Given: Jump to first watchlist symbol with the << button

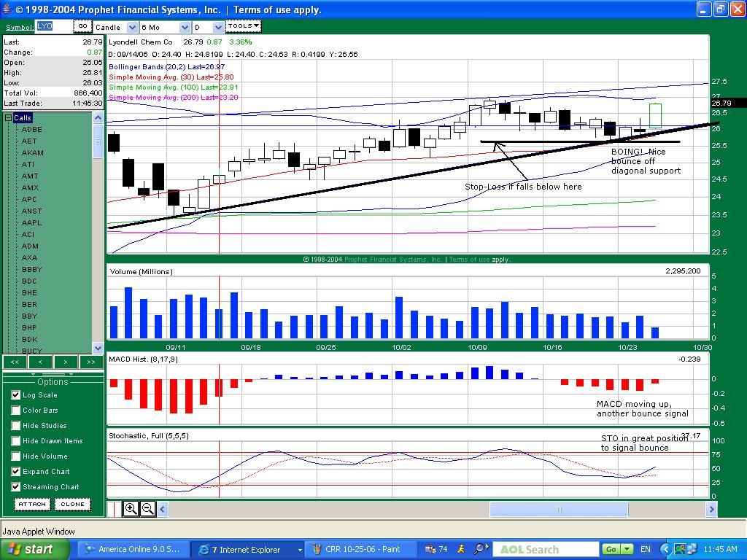Looking at the screenshot, I should click(15, 362).
